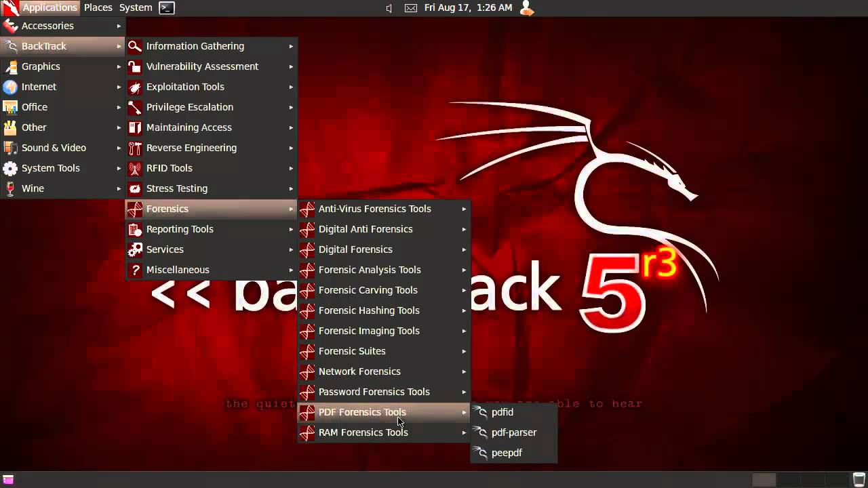The image size is (868, 488).
Task: Expand Anti-Virus Forensics Tools submenu arrow
Action: [x=465, y=209]
